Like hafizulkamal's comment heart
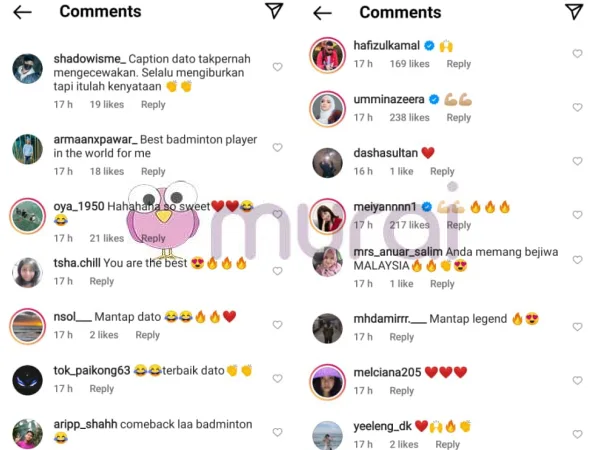600x450 pixels. pos(577,54)
